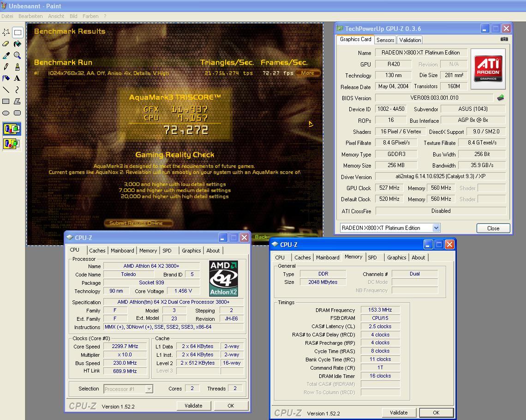The image size is (526, 420).
Task: Choose the Fill With Color bucket tool
Action: 18,43
